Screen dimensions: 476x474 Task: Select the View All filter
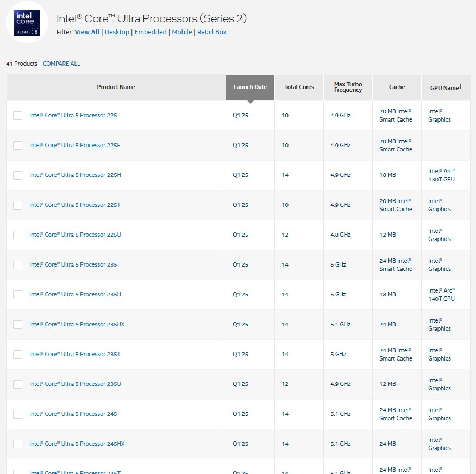87,32
